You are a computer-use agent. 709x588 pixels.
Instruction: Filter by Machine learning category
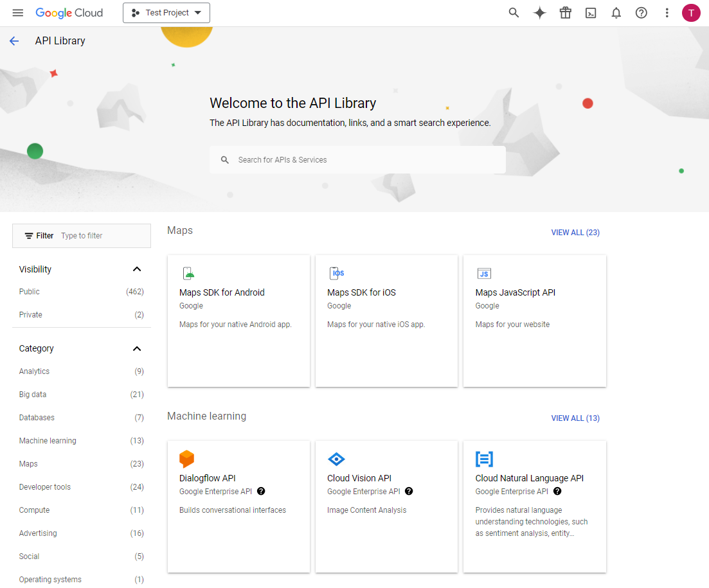[48, 441]
